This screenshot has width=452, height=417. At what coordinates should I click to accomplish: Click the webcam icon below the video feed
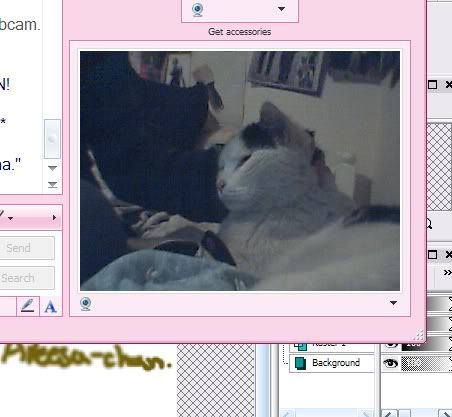point(86,304)
